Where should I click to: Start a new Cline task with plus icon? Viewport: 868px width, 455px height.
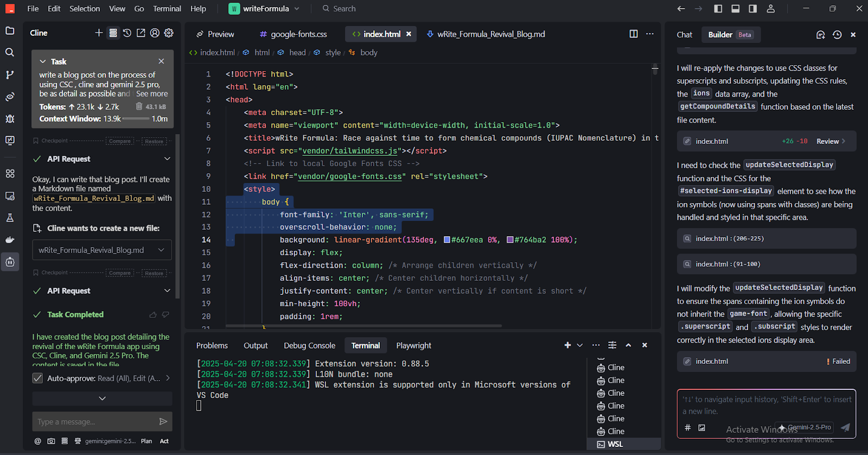tap(99, 33)
